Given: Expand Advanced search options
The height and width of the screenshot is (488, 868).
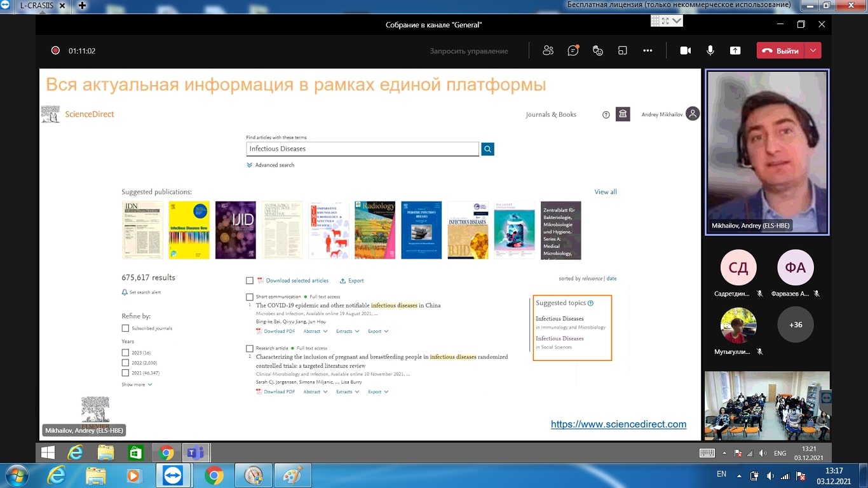Looking at the screenshot, I should coord(271,165).
